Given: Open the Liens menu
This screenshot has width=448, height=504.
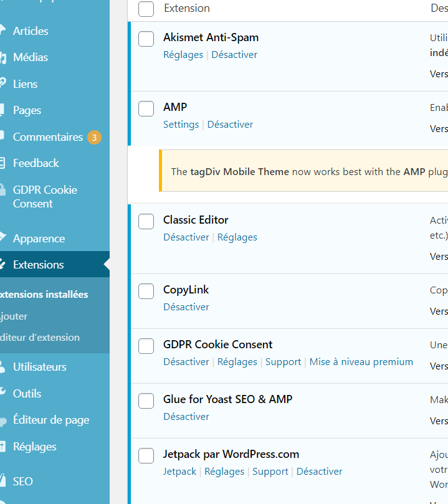Looking at the screenshot, I should [25, 84].
